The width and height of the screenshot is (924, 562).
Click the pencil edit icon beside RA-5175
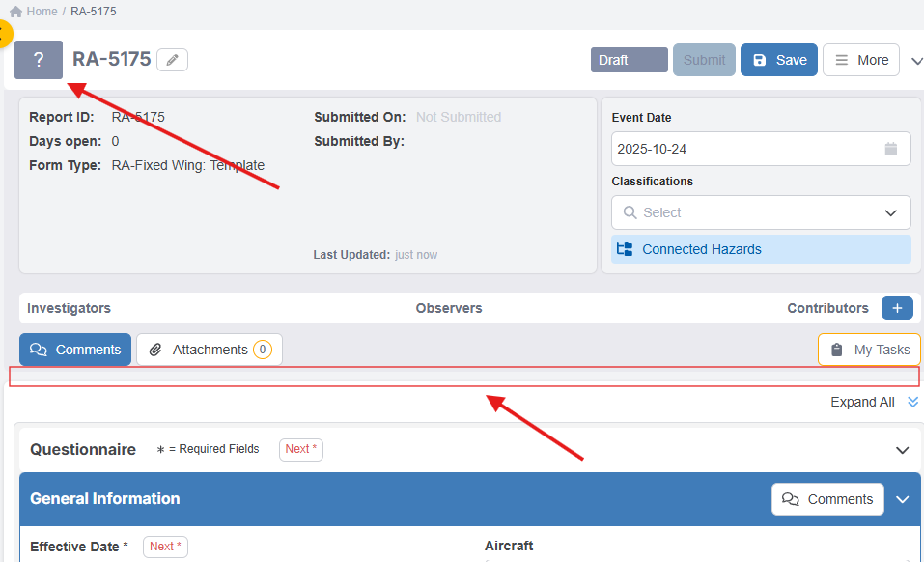(172, 60)
